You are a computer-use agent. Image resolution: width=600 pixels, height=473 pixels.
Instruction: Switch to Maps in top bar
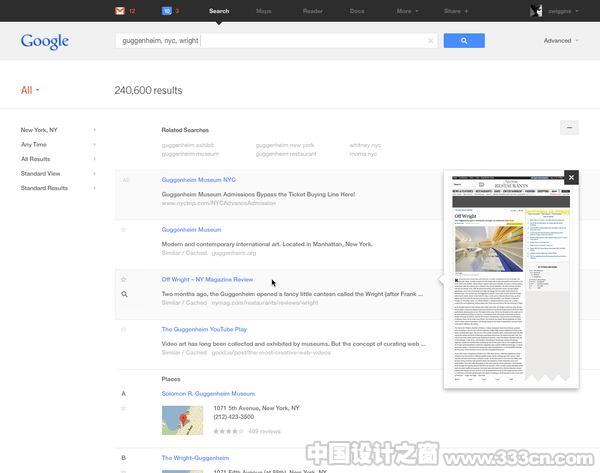point(264,11)
